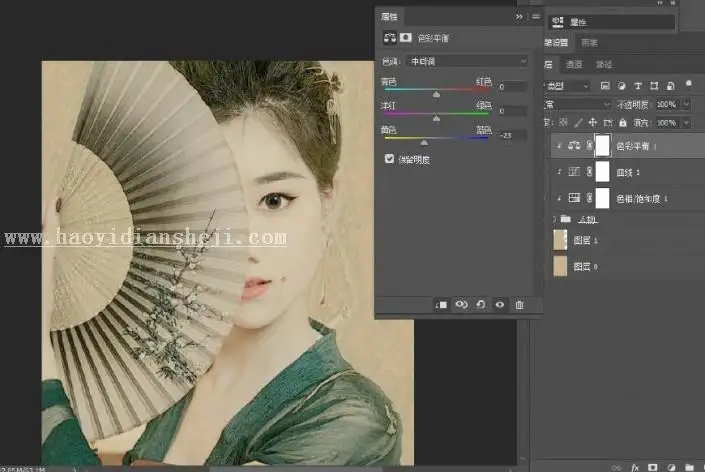705x472 pixels.
Task: Click the 图层 1 layer thumbnail
Action: [x=560, y=240]
